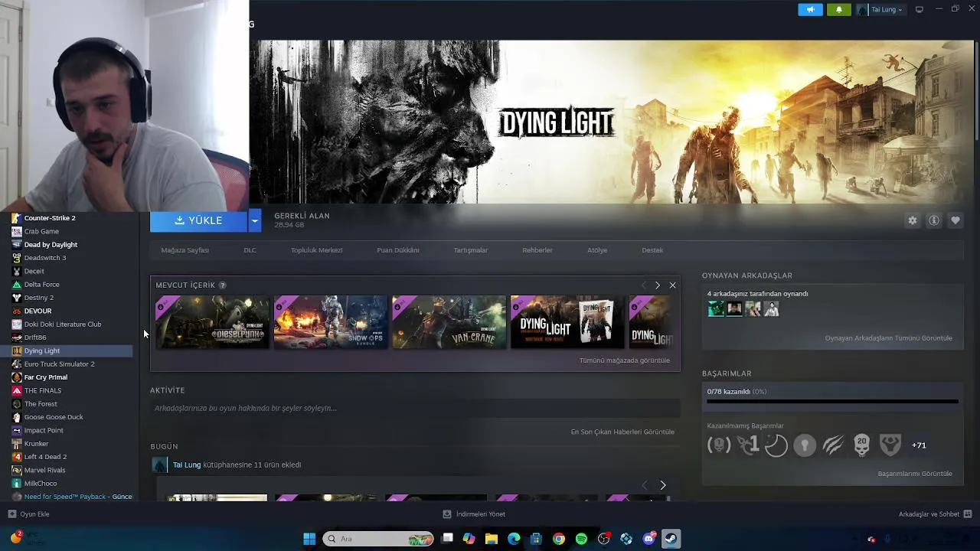
Task: Click Başarımlarımı Görüntüle link
Action: [915, 474]
